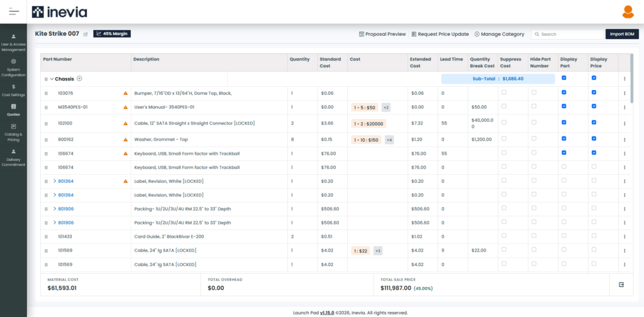Click the Import BOM button
644x317 pixels.
tap(622, 34)
